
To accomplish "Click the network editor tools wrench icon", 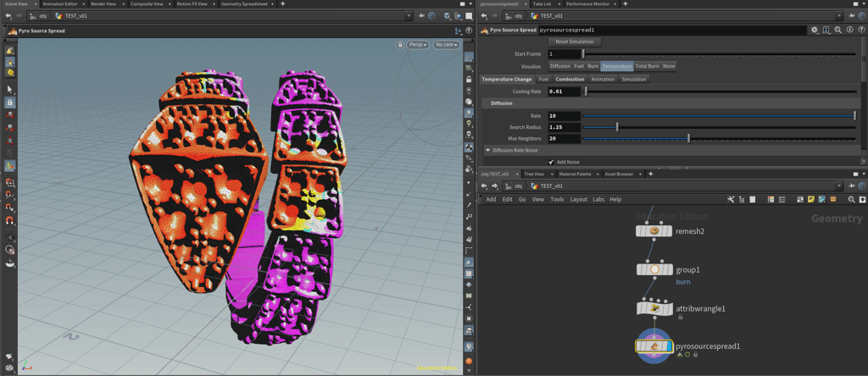I will tap(731, 200).
